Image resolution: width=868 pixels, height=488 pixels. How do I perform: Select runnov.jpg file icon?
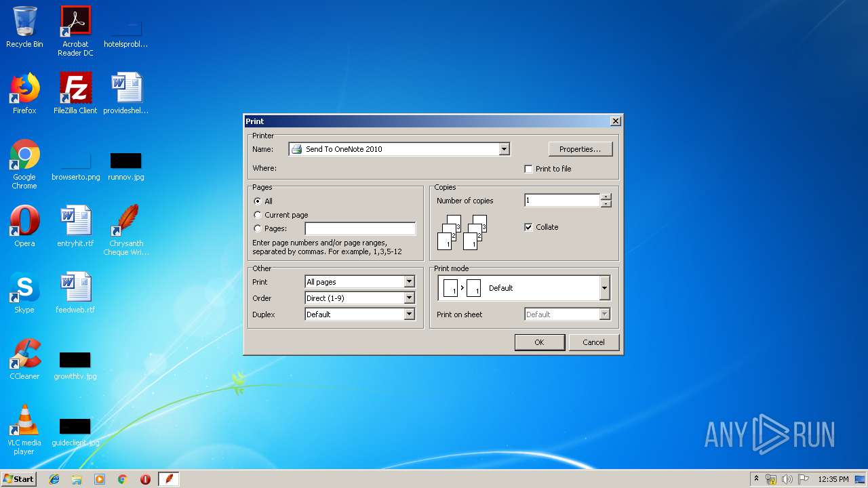126,167
